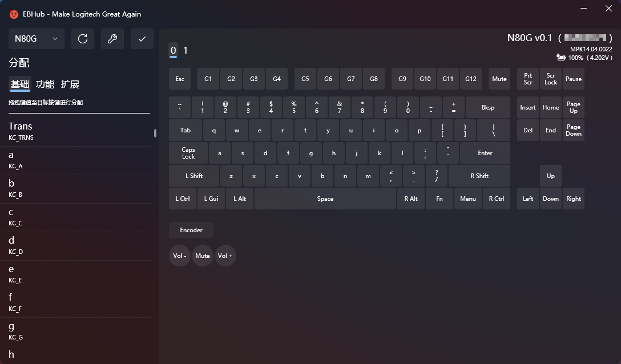
Task: Select the L Alt key
Action: (240, 199)
